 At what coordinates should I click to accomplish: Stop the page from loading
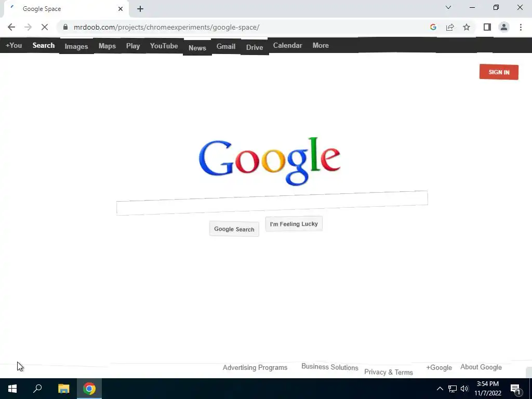(x=45, y=27)
